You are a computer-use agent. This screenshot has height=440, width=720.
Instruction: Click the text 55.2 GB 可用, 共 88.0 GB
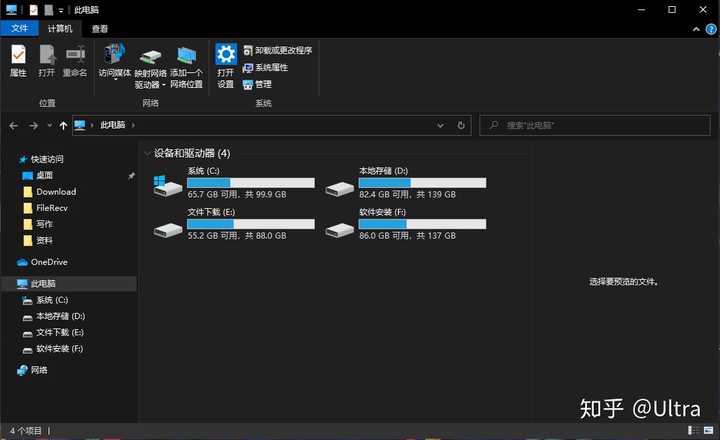pyautogui.click(x=237, y=236)
